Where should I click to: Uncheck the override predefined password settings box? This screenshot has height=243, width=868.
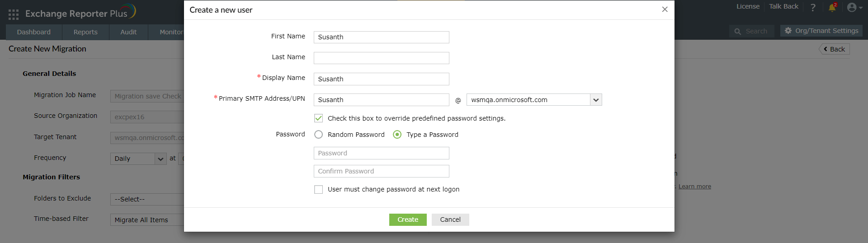319,118
